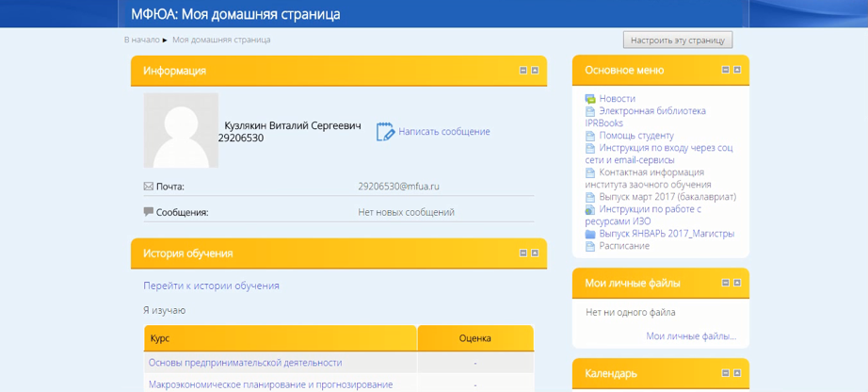This screenshot has width=868, height=392.
Task: Open Расписание in the main menu
Action: pos(624,246)
